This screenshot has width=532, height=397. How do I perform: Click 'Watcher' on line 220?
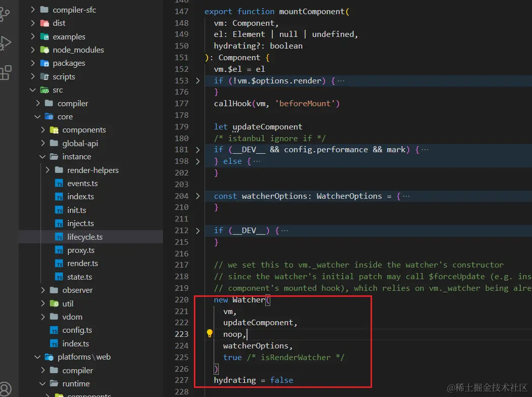pyautogui.click(x=249, y=300)
